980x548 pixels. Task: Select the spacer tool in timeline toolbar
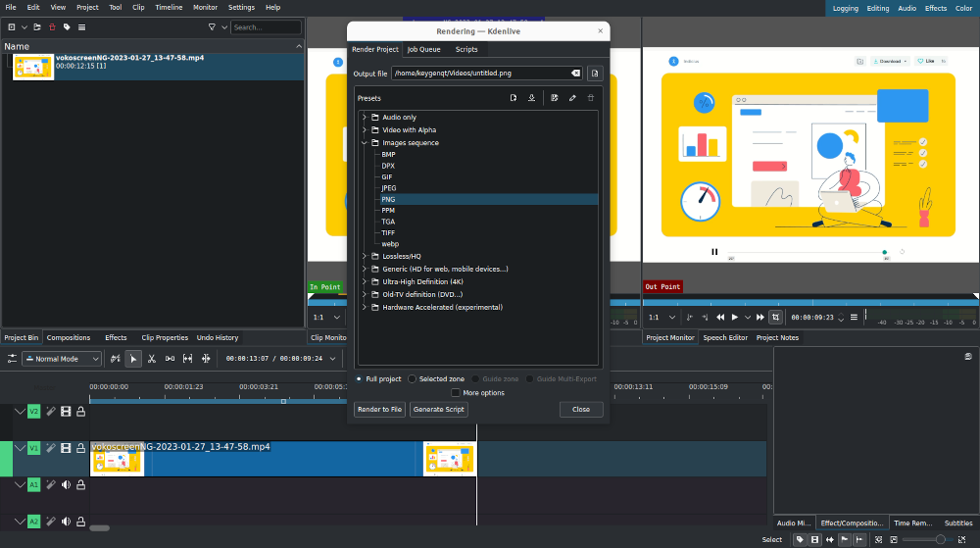pyautogui.click(x=170, y=359)
